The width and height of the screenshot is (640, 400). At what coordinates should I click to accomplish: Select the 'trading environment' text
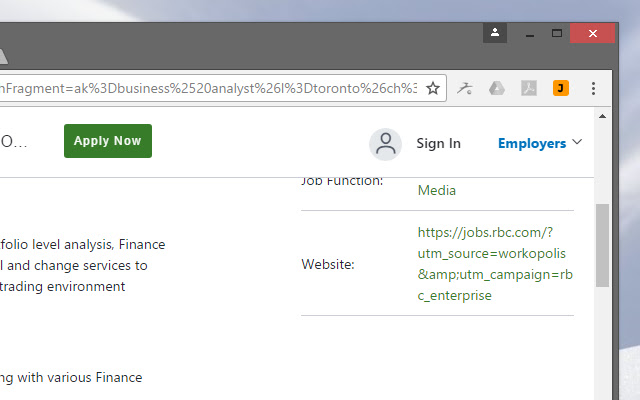pos(62,287)
